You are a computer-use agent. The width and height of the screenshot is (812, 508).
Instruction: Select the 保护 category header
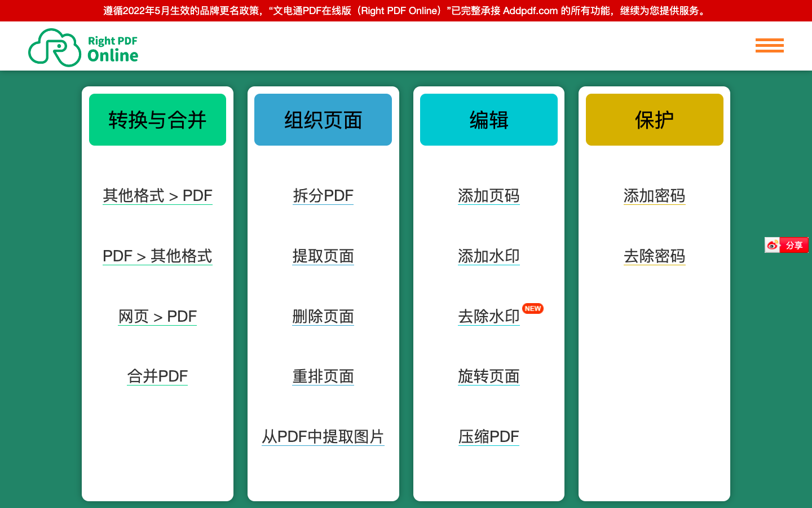click(x=654, y=119)
